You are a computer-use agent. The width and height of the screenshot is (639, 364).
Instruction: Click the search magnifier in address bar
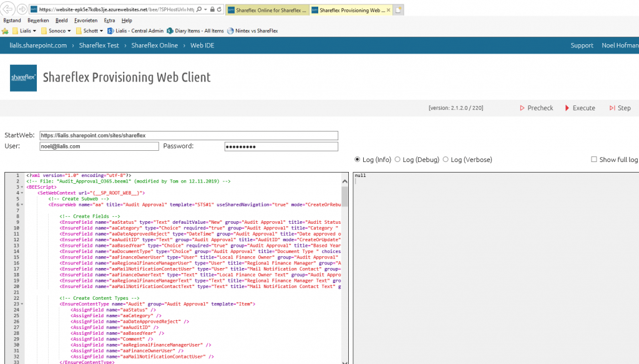point(199,9)
